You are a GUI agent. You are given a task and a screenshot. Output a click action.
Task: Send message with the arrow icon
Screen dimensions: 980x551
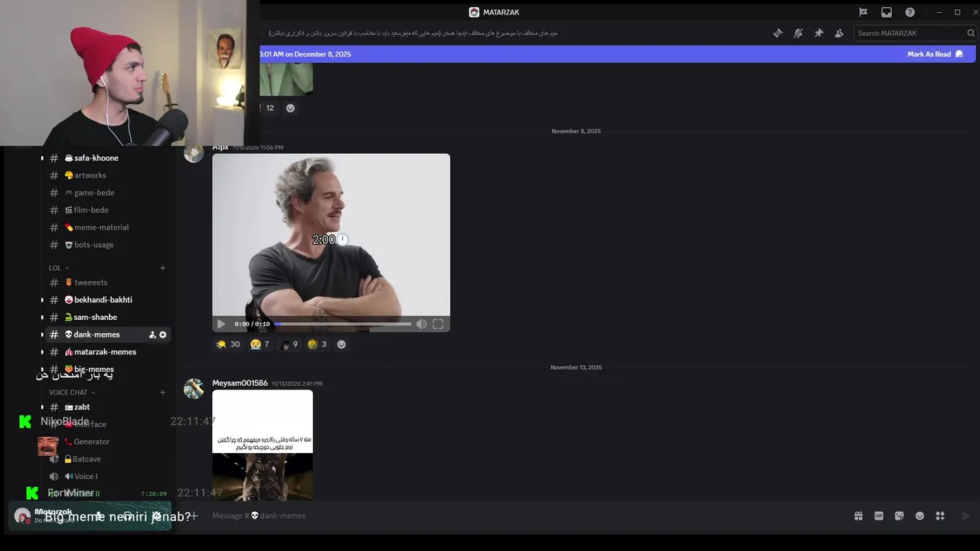[x=965, y=516]
